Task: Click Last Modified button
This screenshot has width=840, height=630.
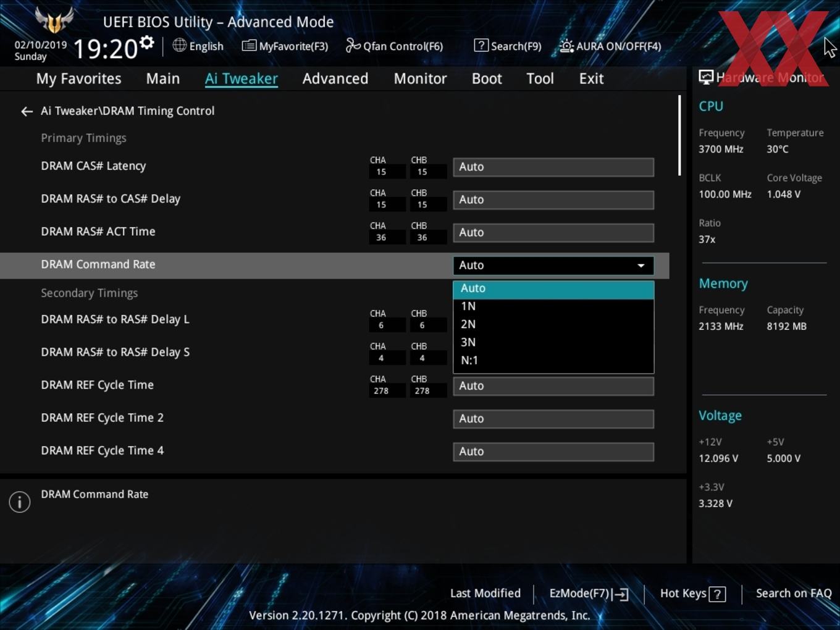Action: (x=485, y=594)
